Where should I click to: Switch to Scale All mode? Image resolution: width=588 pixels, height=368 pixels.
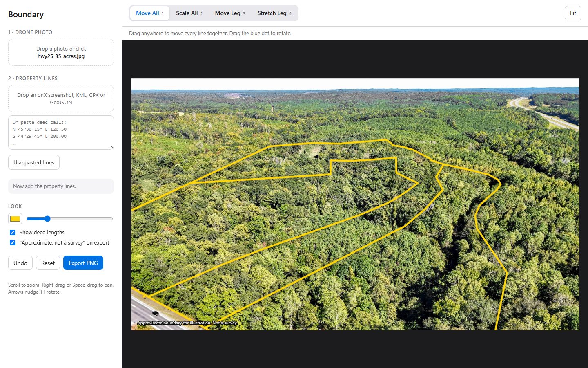[189, 13]
